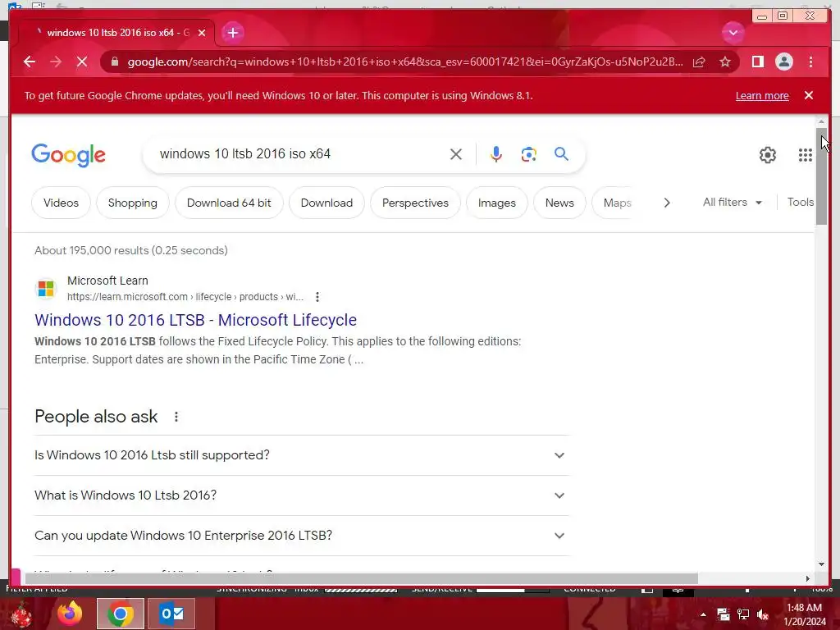Screen dimensions: 840x630
Task: Open the learn.microsoft.com breadcrumb URL
Action: pyautogui.click(x=185, y=297)
